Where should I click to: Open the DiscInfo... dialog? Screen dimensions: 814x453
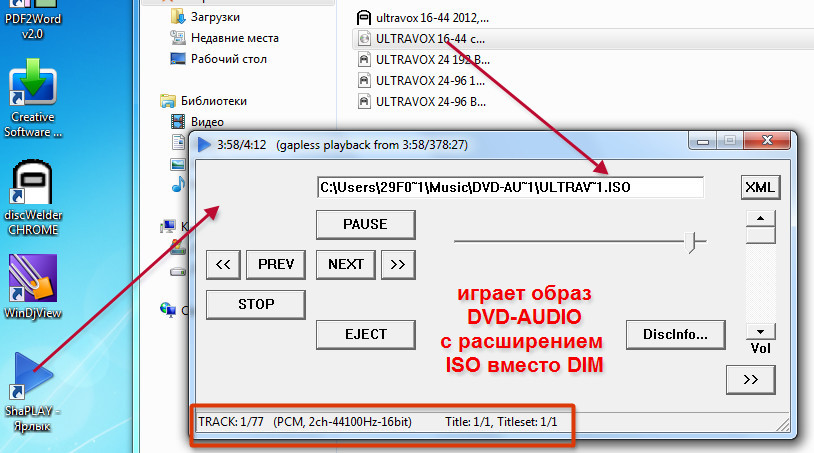point(675,335)
